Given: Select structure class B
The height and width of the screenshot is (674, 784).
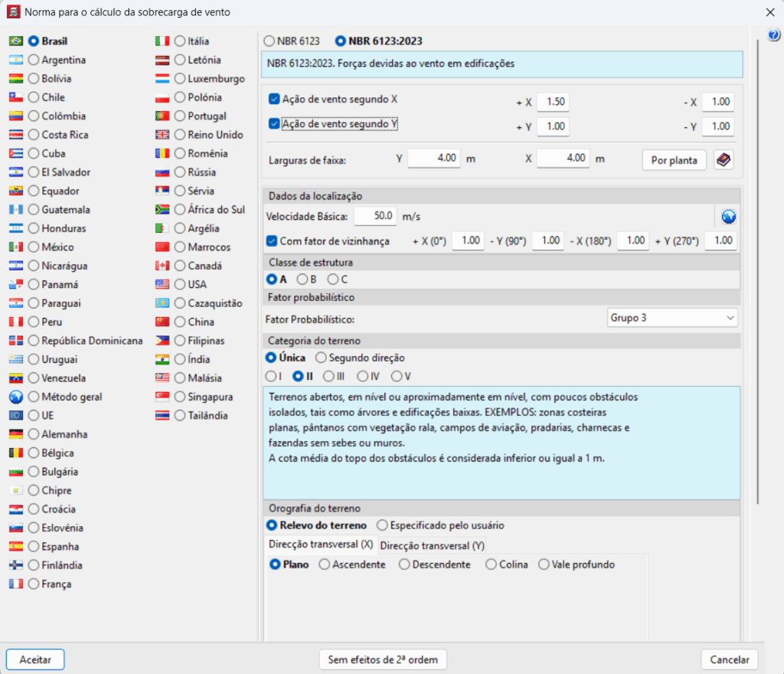Looking at the screenshot, I should [302, 280].
